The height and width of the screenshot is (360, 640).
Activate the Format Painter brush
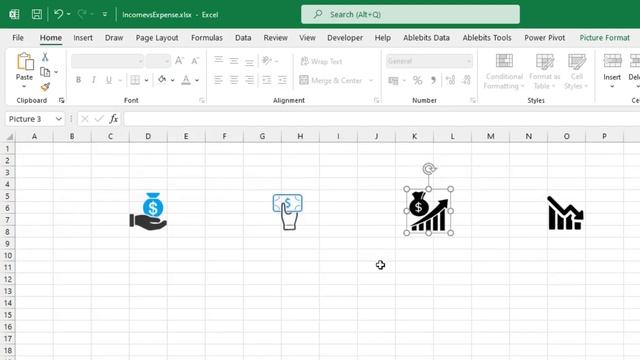pos(45,87)
